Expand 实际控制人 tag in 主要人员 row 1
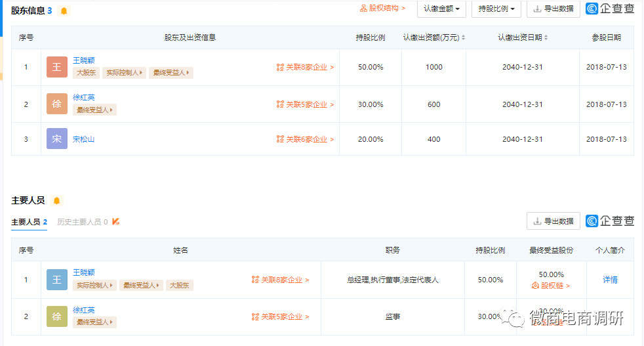Viewport: 644px width, 346px height. pyautogui.click(x=94, y=286)
